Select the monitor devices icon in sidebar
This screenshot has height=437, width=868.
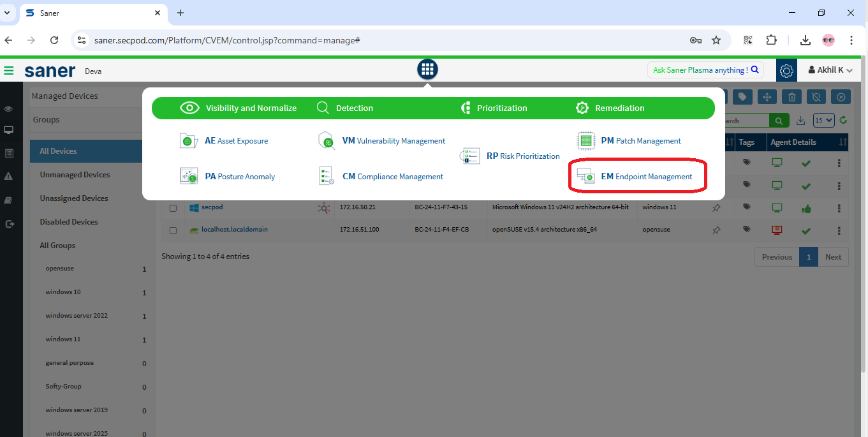pos(9,130)
